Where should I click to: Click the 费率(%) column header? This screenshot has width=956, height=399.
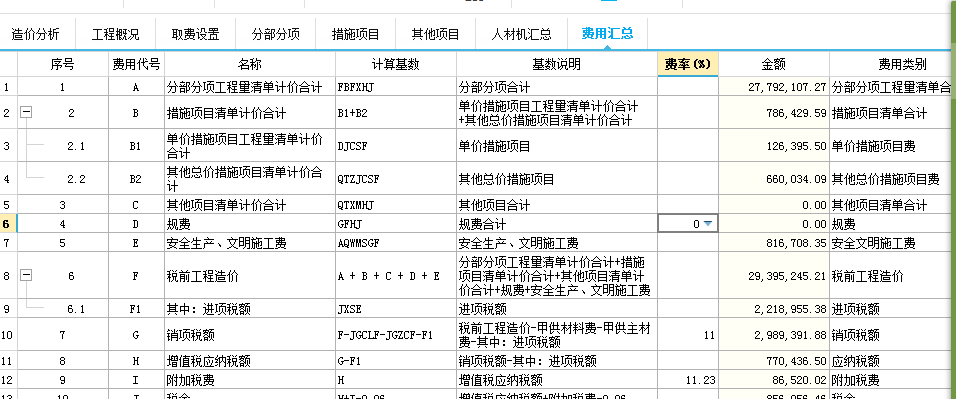tap(688, 64)
